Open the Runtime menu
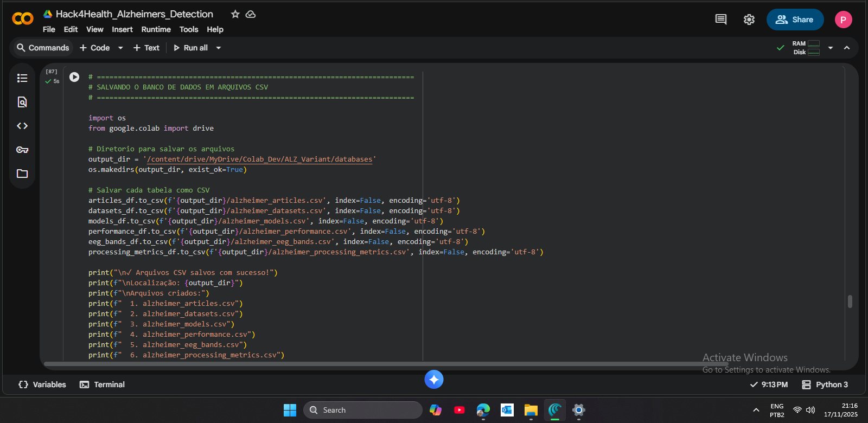868x423 pixels. pos(156,29)
